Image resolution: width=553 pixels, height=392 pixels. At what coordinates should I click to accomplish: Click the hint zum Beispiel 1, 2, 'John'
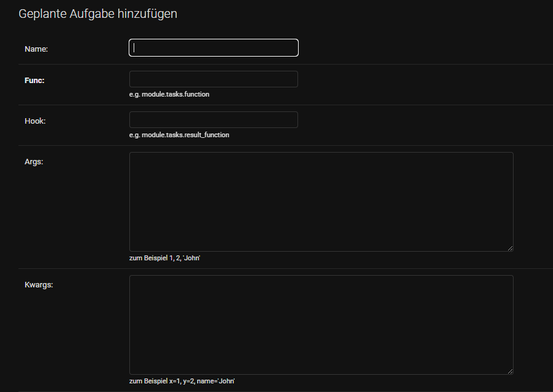tap(164, 258)
